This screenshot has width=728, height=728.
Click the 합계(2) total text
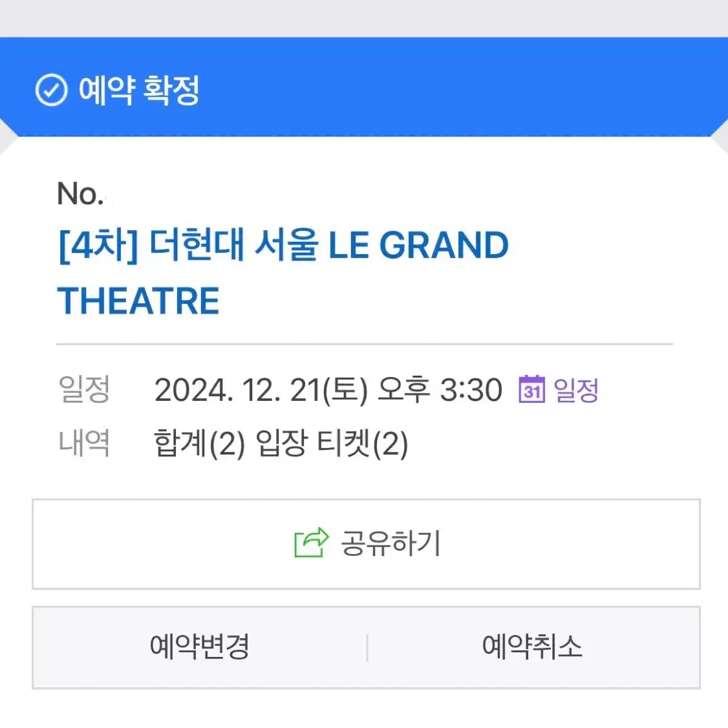(200, 444)
